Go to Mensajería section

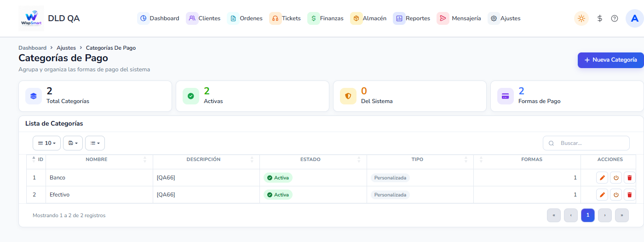point(459,18)
